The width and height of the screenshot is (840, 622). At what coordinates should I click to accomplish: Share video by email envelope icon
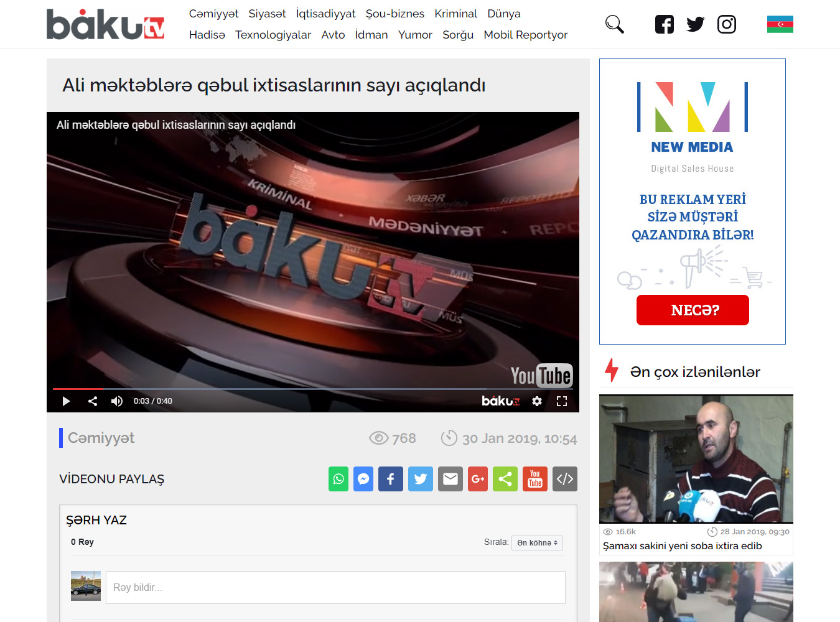[x=450, y=479]
